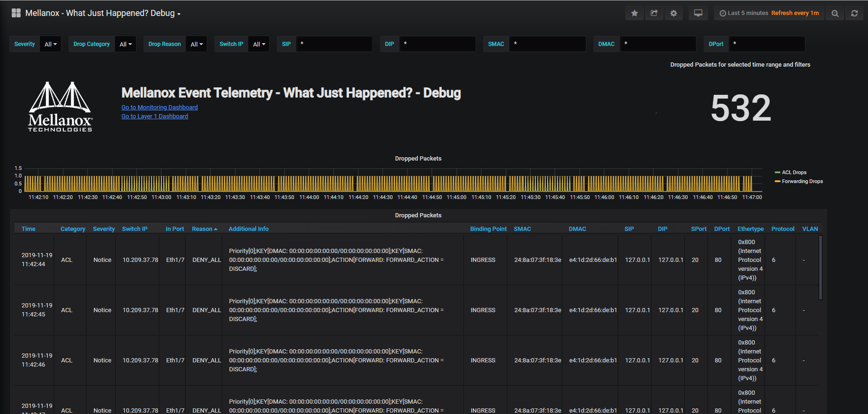Open the time range picker
Screen dimensions: 868x414
[769, 13]
